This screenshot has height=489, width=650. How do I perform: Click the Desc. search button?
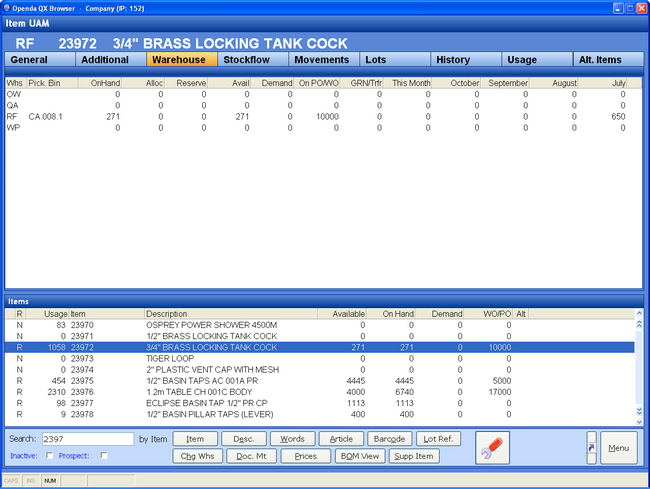click(244, 438)
